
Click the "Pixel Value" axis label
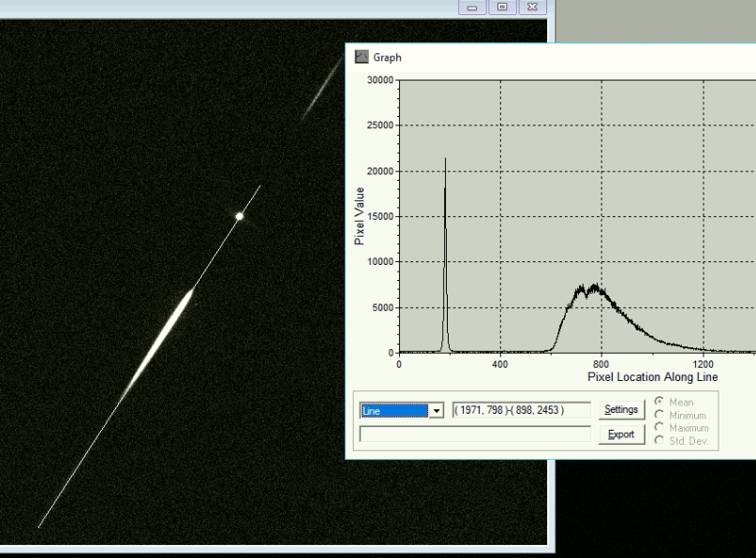tap(359, 216)
